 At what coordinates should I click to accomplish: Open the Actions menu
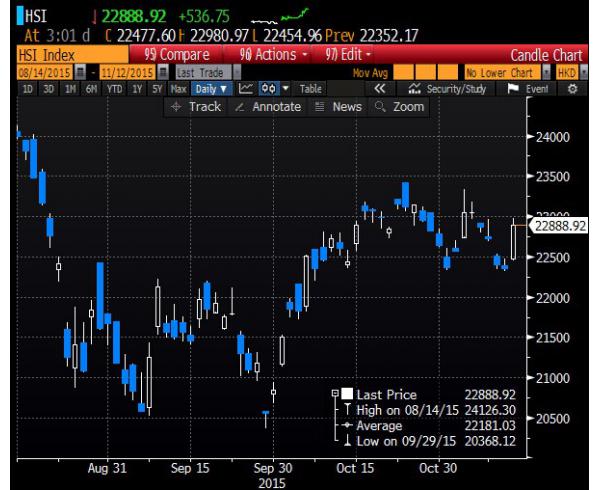click(273, 55)
